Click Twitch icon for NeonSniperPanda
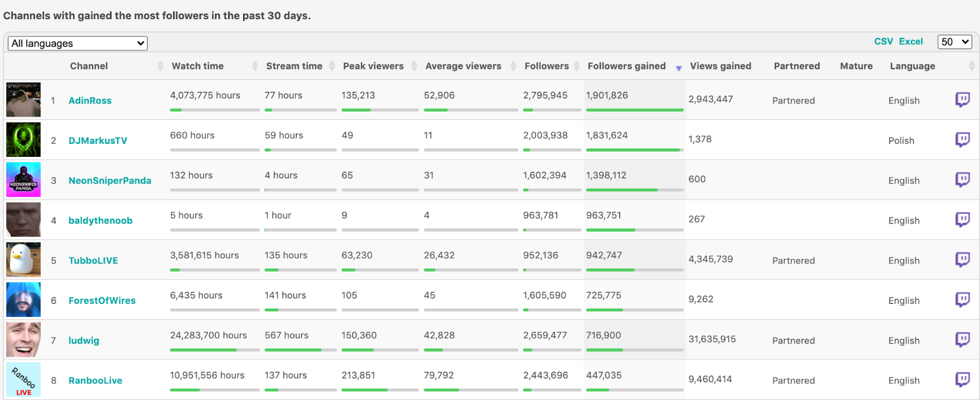 pos(962,179)
